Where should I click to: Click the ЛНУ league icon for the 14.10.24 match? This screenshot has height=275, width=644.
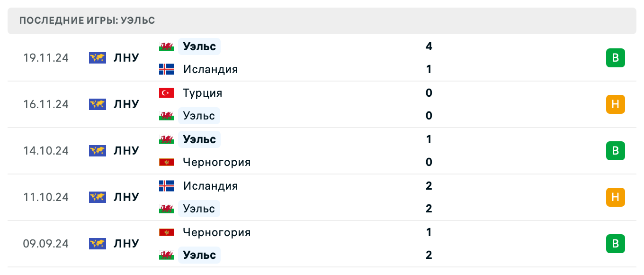97,151
